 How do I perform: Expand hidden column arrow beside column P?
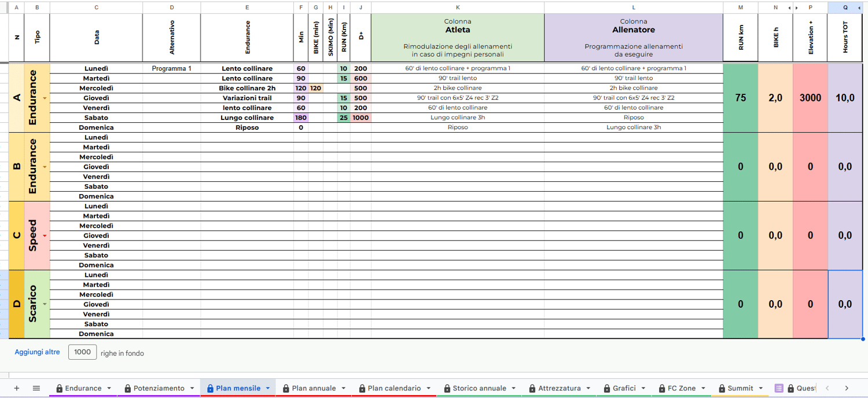(x=797, y=8)
